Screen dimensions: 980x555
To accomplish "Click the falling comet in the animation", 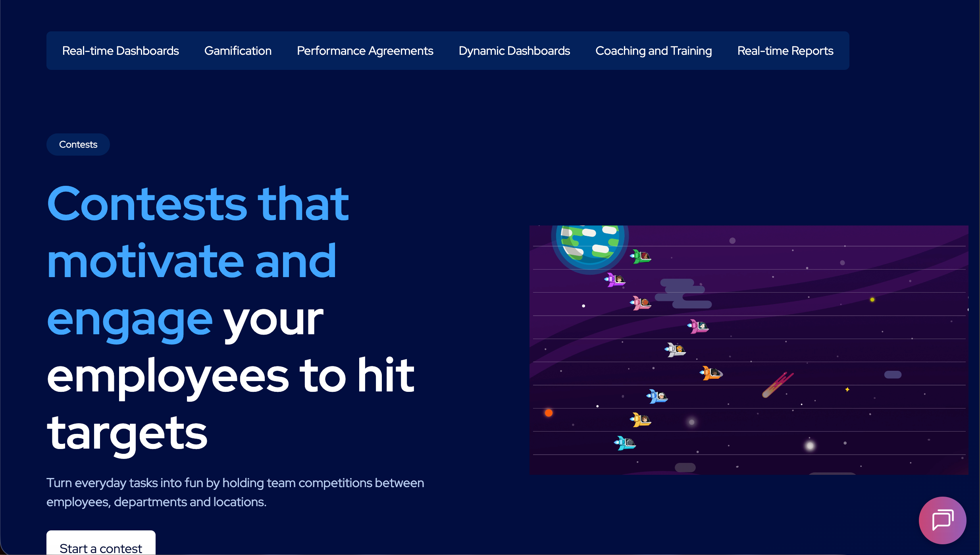I will click(x=776, y=385).
